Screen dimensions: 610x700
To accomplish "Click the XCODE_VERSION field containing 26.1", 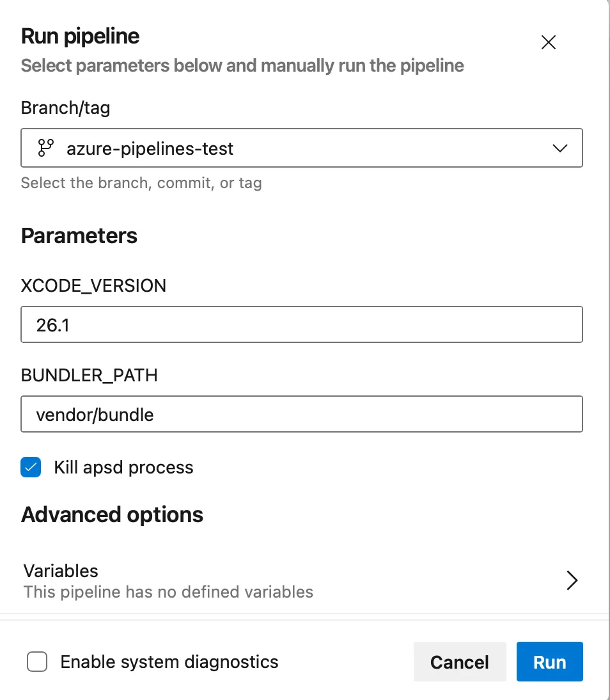I will [302, 324].
